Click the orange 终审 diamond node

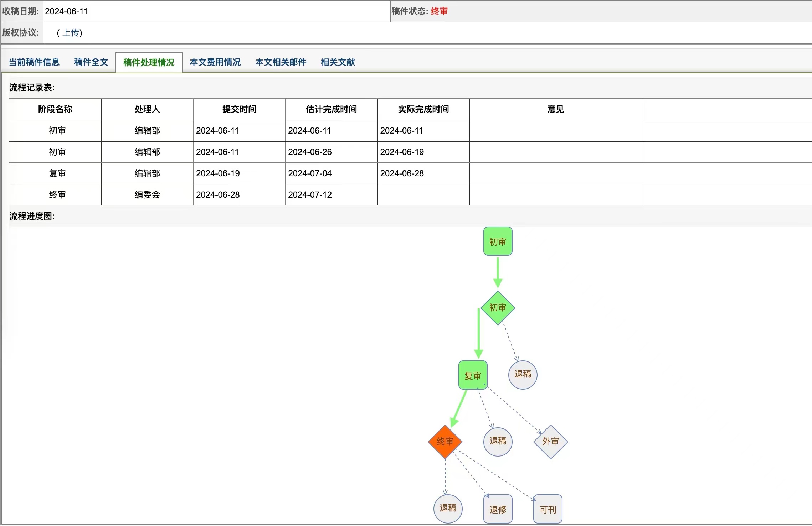pyautogui.click(x=445, y=442)
